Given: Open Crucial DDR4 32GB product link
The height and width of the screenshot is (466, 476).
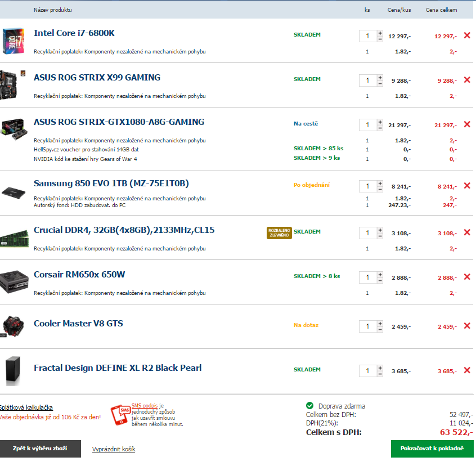Looking at the screenshot, I should (124, 230).
